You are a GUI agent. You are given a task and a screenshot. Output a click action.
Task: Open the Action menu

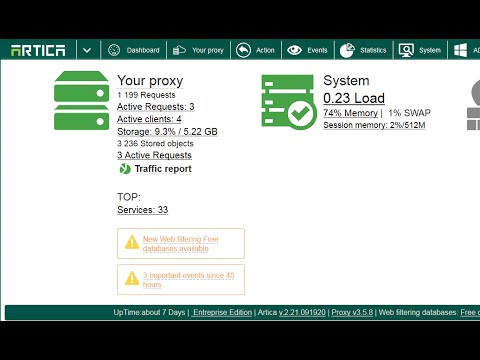(x=265, y=50)
